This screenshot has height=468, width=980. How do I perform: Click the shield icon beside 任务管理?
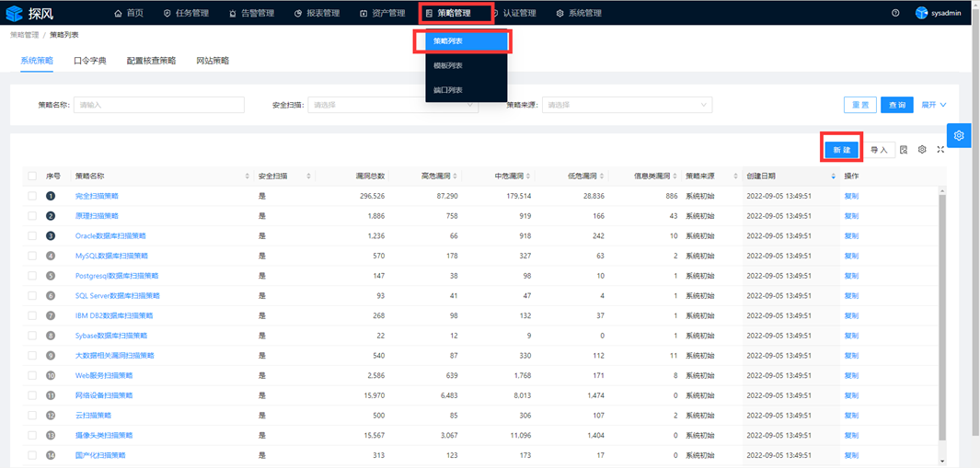167,13
